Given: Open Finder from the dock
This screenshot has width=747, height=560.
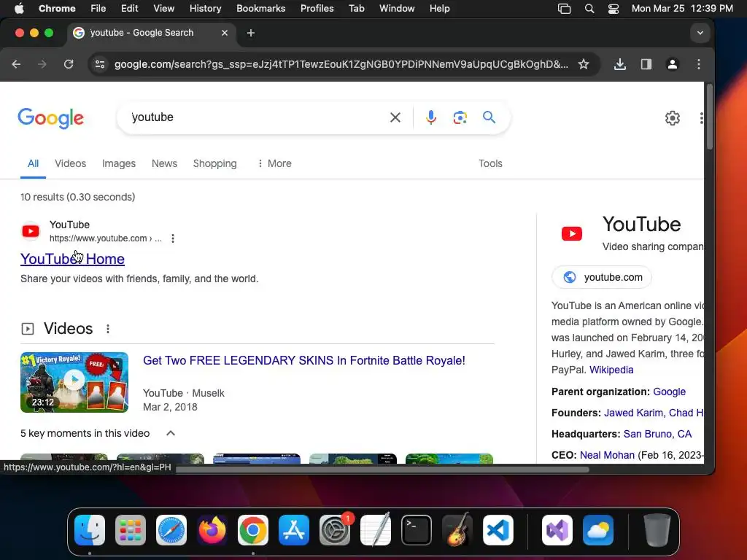Looking at the screenshot, I should [x=90, y=530].
